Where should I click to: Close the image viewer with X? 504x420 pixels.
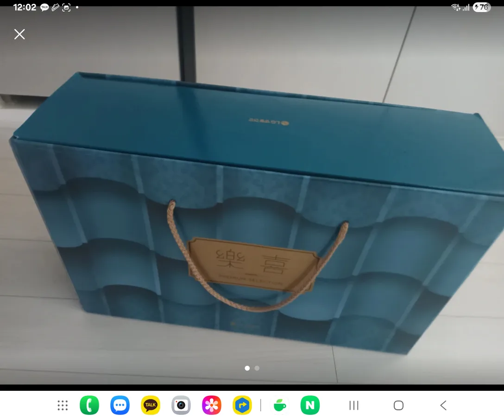[19, 34]
